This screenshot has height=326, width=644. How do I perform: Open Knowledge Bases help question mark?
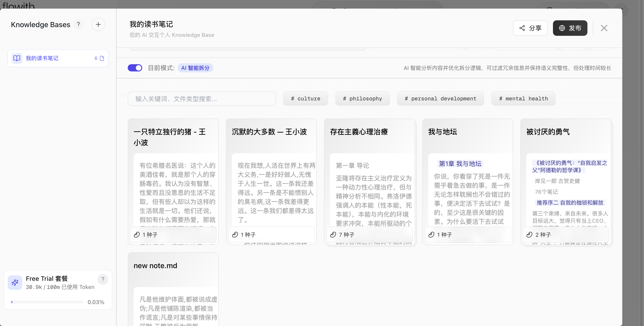pos(78,24)
